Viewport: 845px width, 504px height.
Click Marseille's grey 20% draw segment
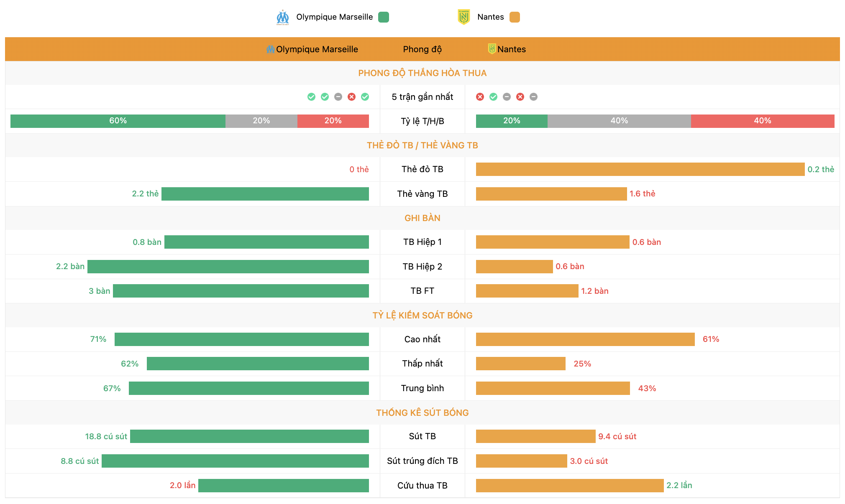tap(261, 121)
